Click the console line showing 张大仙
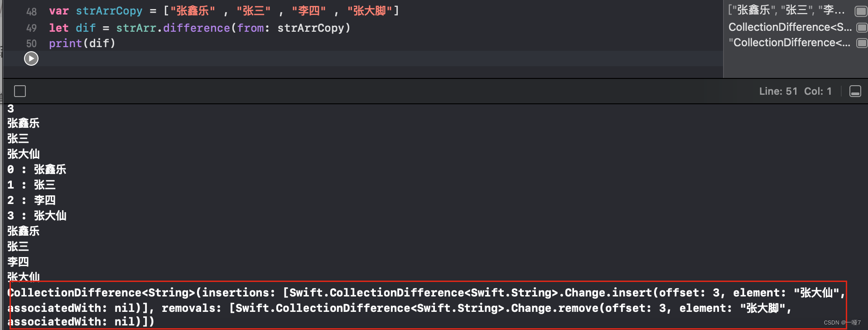The width and height of the screenshot is (868, 330). pos(23,154)
